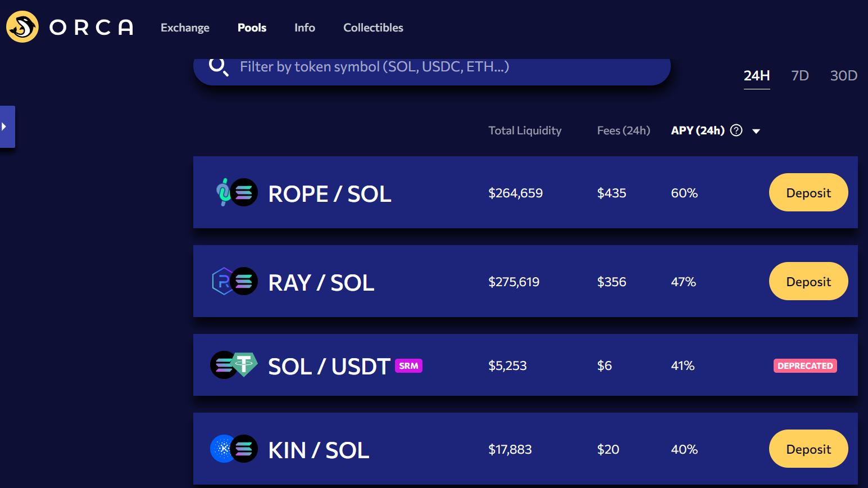The width and height of the screenshot is (868, 488).
Task: Click the SOL / USDT token pair icon
Action: pos(234,365)
